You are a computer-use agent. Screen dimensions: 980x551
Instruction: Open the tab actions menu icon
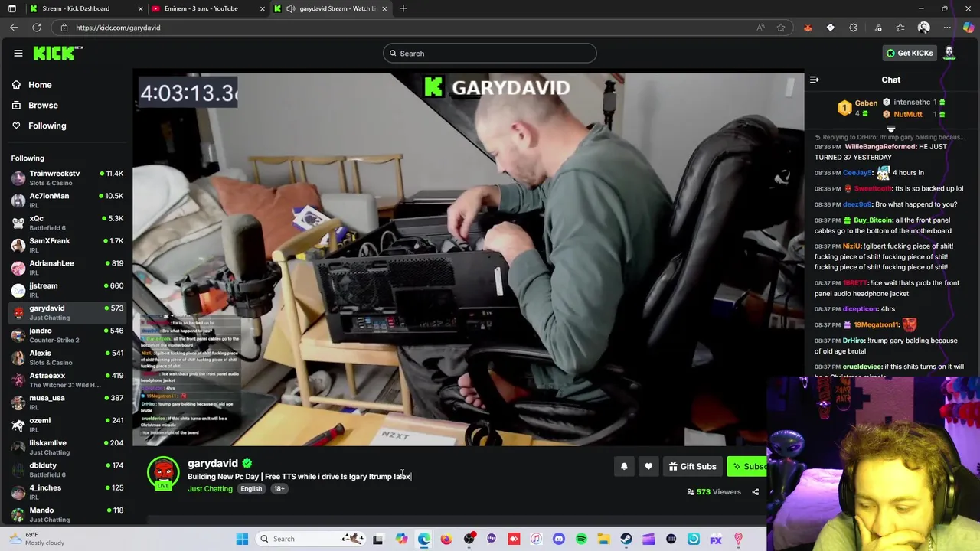[11, 8]
